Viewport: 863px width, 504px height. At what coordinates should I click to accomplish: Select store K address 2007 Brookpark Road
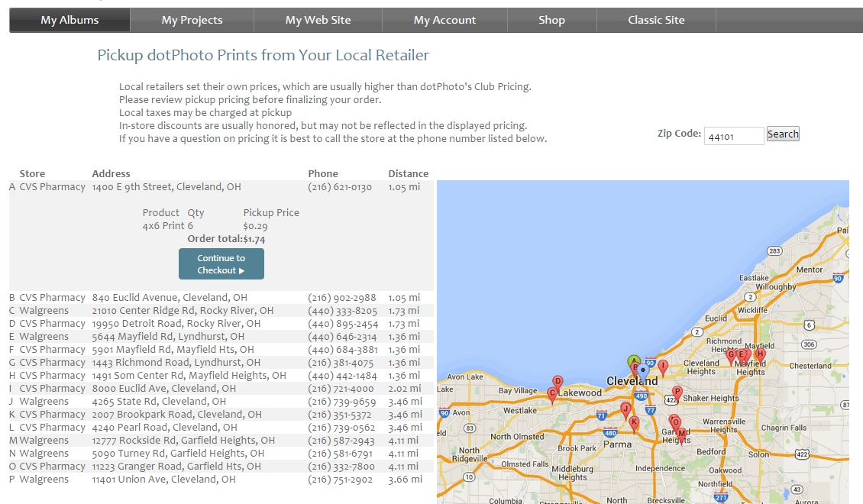point(176,415)
